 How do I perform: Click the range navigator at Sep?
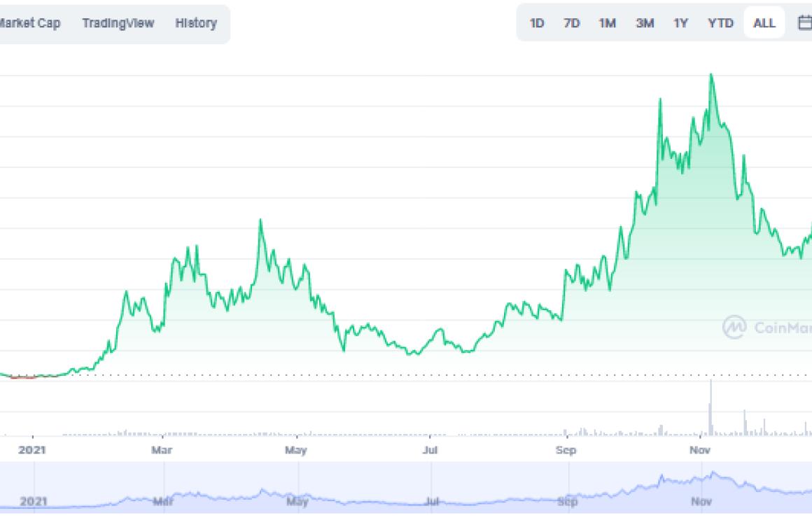click(568, 501)
